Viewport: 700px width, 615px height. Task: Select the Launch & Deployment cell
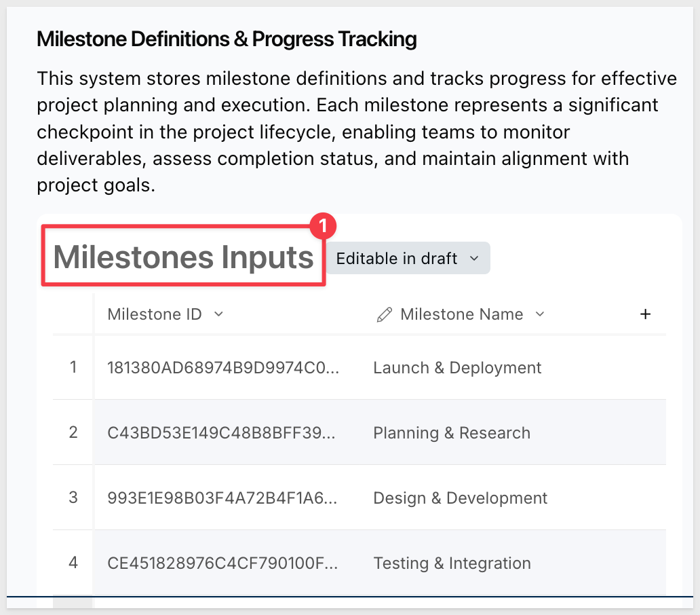[x=457, y=367]
